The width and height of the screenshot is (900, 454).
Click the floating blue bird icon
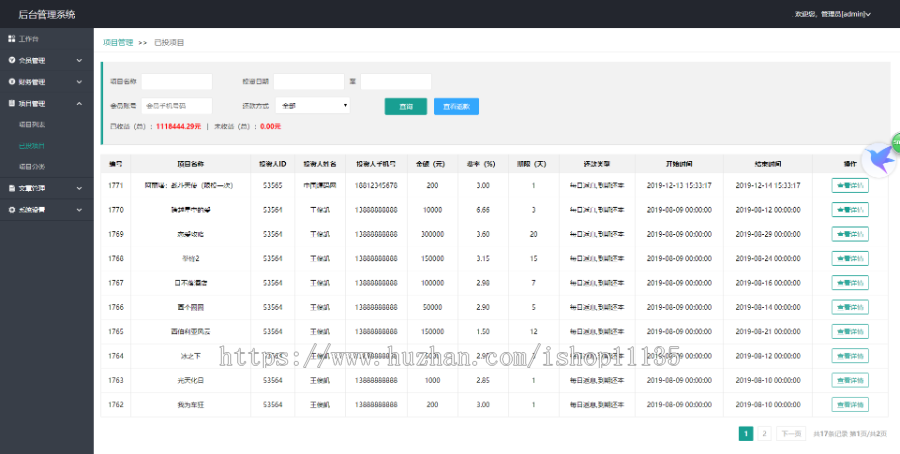(x=879, y=160)
